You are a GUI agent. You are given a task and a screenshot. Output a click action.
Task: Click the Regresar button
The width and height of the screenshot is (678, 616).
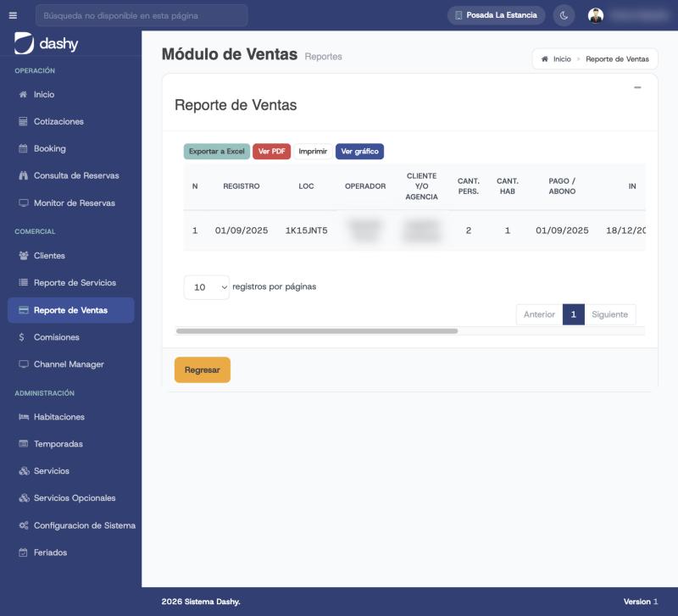point(203,370)
